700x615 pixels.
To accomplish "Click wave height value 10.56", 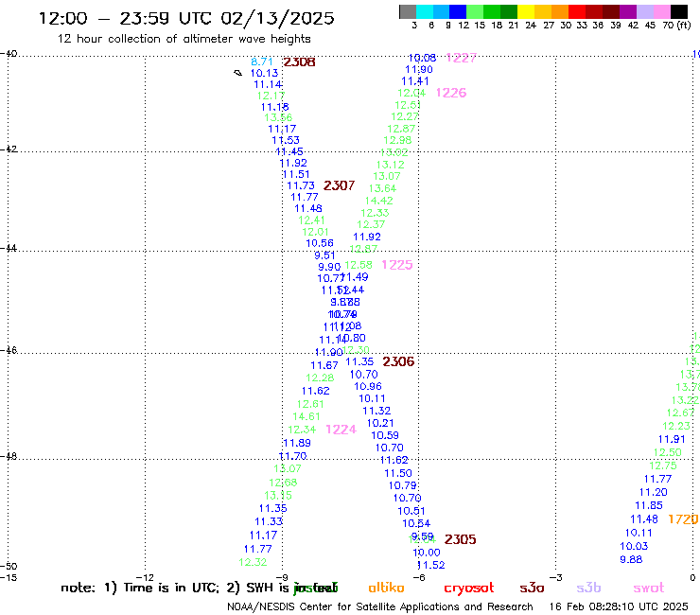I will pyautogui.click(x=320, y=243).
